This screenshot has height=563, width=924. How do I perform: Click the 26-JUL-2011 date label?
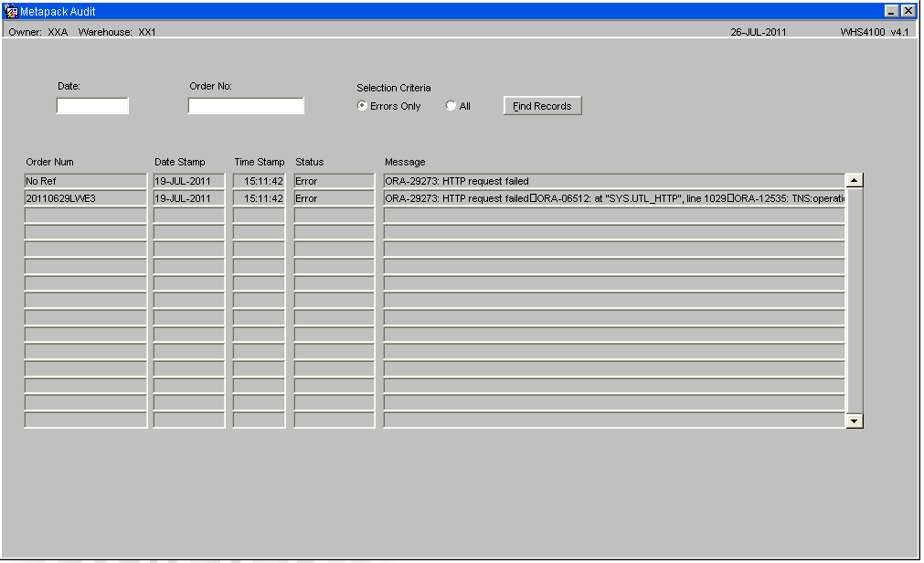(x=759, y=32)
